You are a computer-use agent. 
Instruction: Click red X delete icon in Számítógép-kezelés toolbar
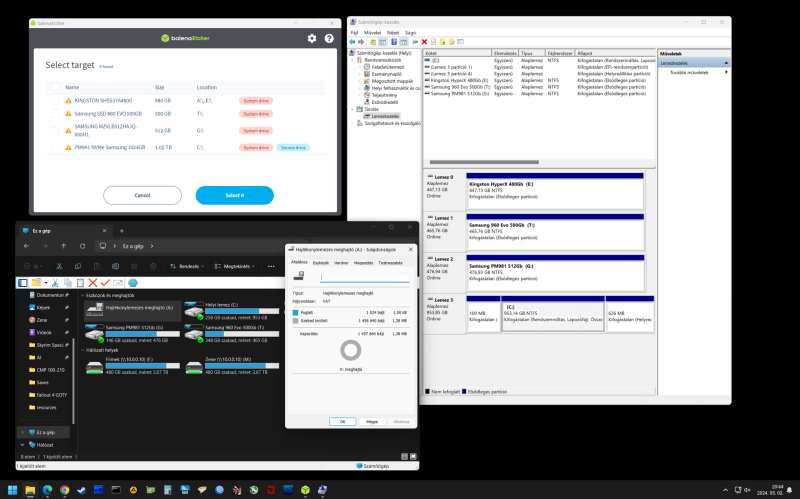coord(424,42)
